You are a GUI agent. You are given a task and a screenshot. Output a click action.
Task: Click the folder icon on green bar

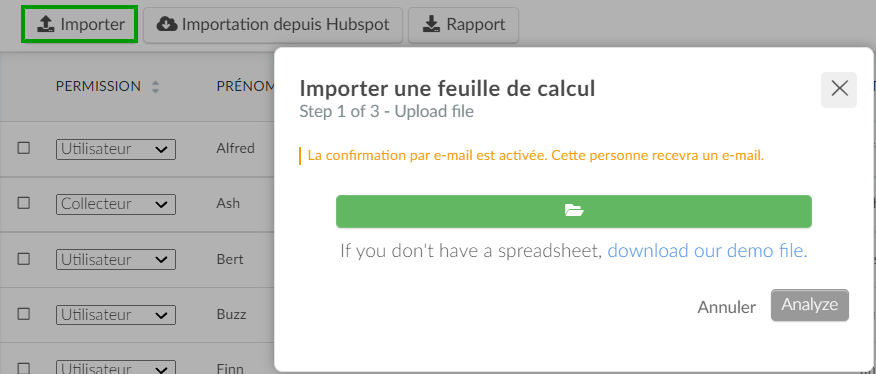pyautogui.click(x=574, y=211)
